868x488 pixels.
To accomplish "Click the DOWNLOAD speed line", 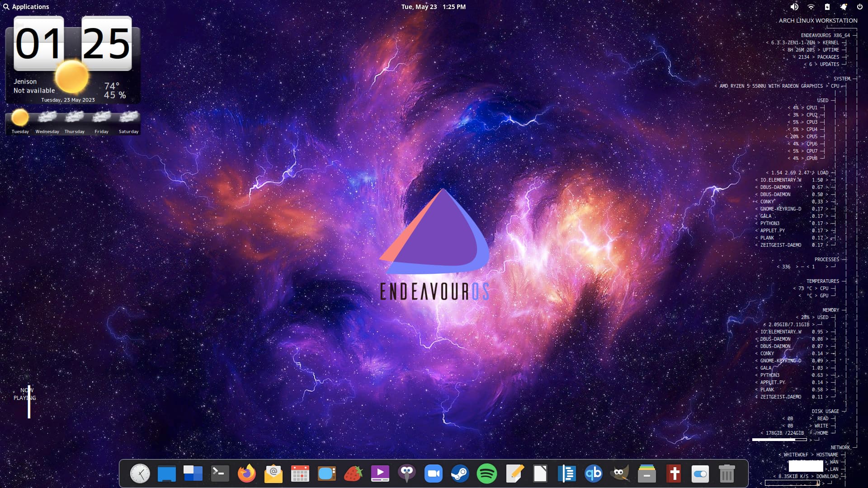I will [x=805, y=476].
